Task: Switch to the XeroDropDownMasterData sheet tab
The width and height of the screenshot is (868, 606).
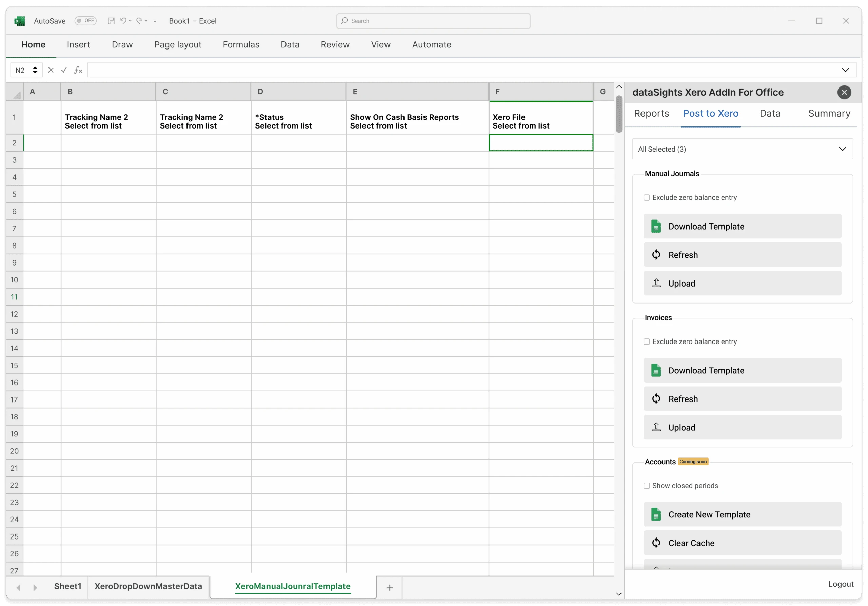Action: point(148,586)
